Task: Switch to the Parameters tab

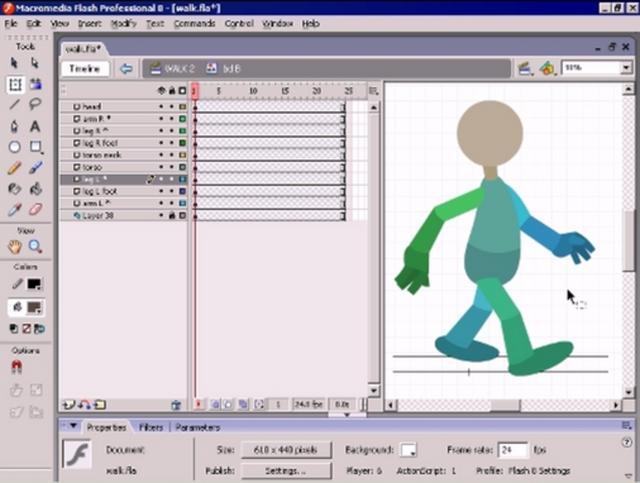Action: (x=198, y=427)
